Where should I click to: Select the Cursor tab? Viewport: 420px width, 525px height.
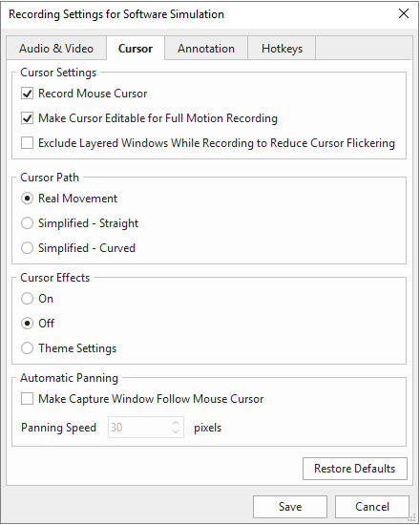click(136, 49)
